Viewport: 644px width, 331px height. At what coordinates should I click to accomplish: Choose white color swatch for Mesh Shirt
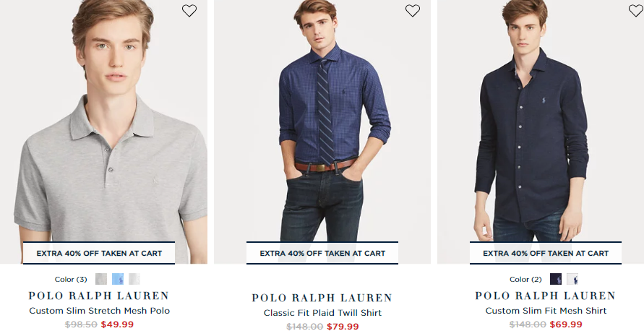(x=572, y=279)
